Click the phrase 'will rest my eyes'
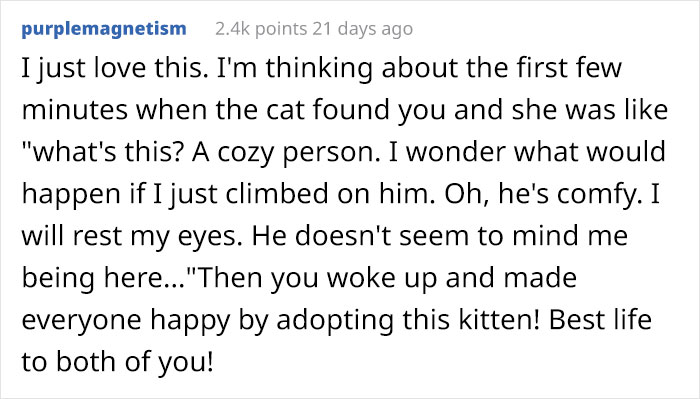700x399 pixels. click(x=129, y=236)
